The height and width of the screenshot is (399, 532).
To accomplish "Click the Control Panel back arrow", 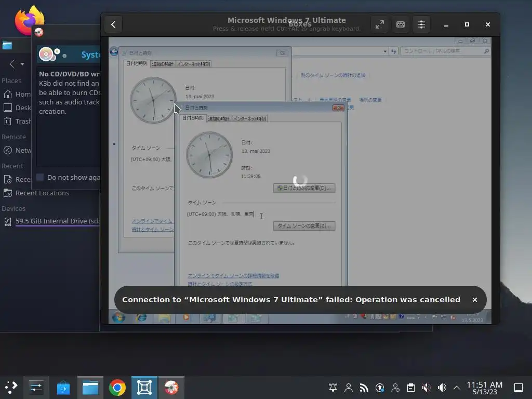I will point(114,51).
